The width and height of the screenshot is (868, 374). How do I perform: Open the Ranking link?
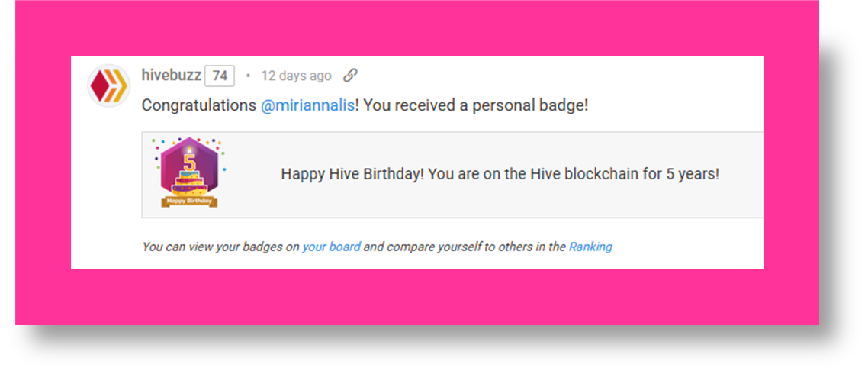(590, 247)
